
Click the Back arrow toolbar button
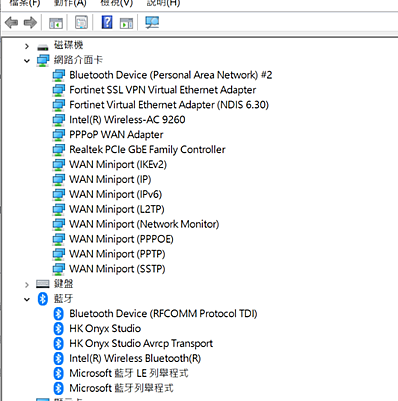click(x=12, y=23)
